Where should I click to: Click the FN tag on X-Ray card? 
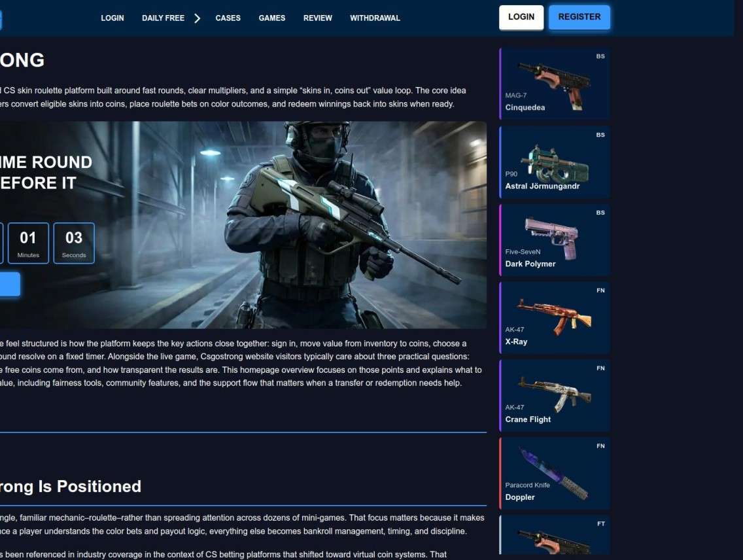pyautogui.click(x=600, y=290)
